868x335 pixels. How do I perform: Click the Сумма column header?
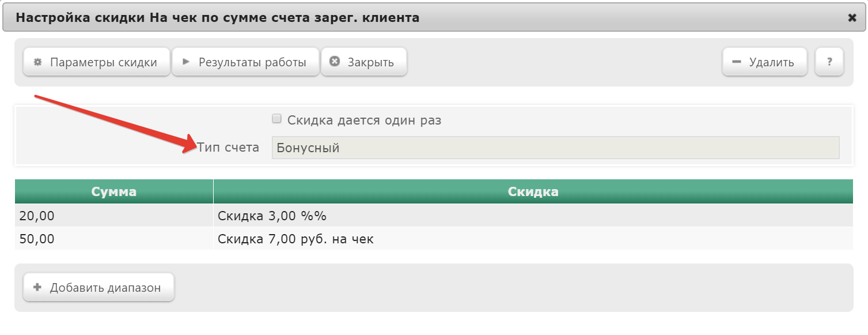(114, 191)
